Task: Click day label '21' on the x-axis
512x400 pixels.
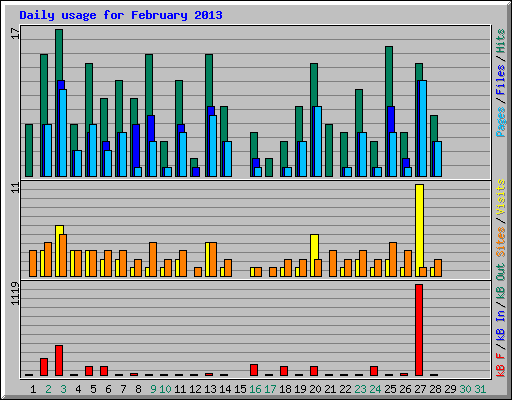Action: click(x=330, y=389)
